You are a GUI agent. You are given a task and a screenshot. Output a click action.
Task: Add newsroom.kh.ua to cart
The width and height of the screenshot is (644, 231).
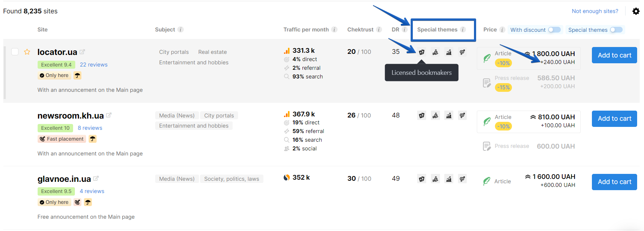[x=614, y=119]
